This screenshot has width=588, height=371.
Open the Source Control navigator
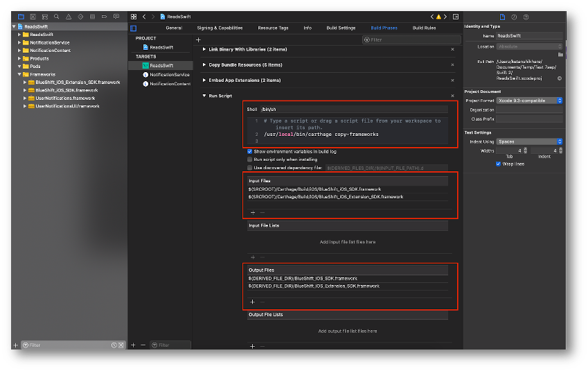click(33, 17)
